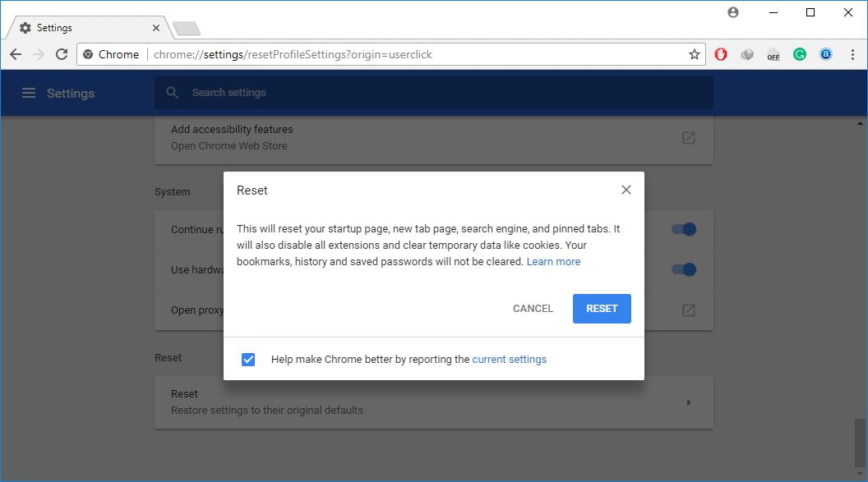868x482 pixels.
Task: Close the Settings tab
Action: 156,28
